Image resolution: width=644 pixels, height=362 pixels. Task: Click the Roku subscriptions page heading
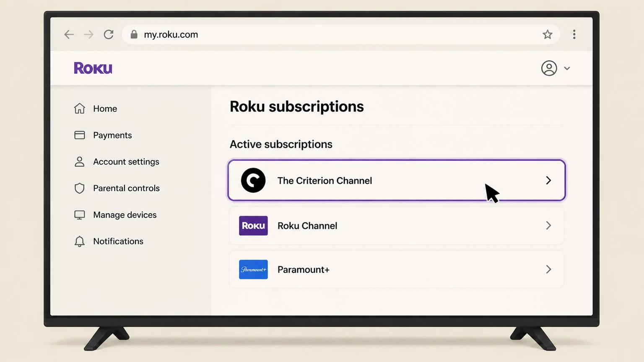pos(297,106)
